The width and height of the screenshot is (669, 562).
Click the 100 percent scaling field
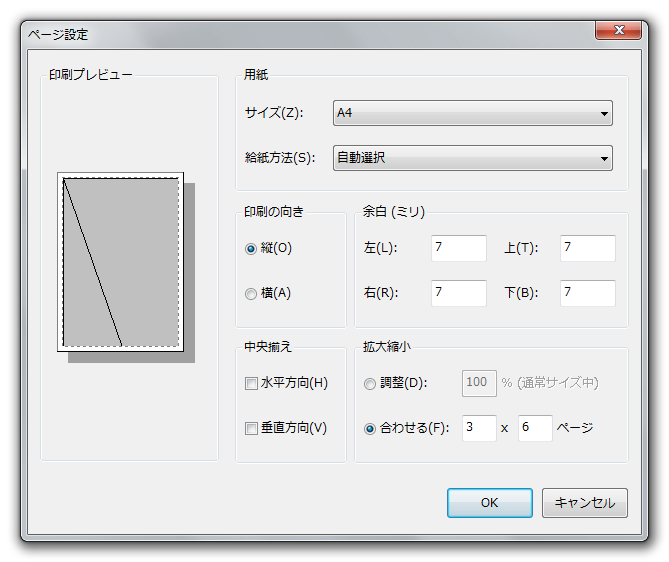click(479, 383)
